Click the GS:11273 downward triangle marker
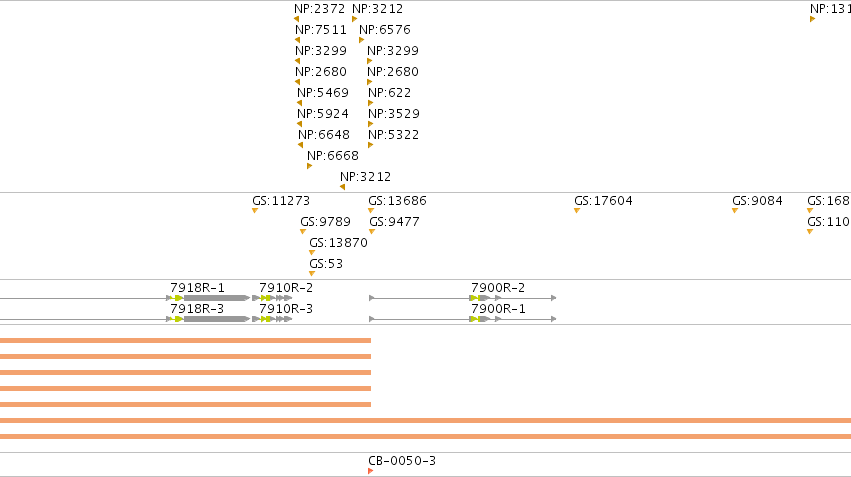The height and width of the screenshot is (477, 851). 255,211
